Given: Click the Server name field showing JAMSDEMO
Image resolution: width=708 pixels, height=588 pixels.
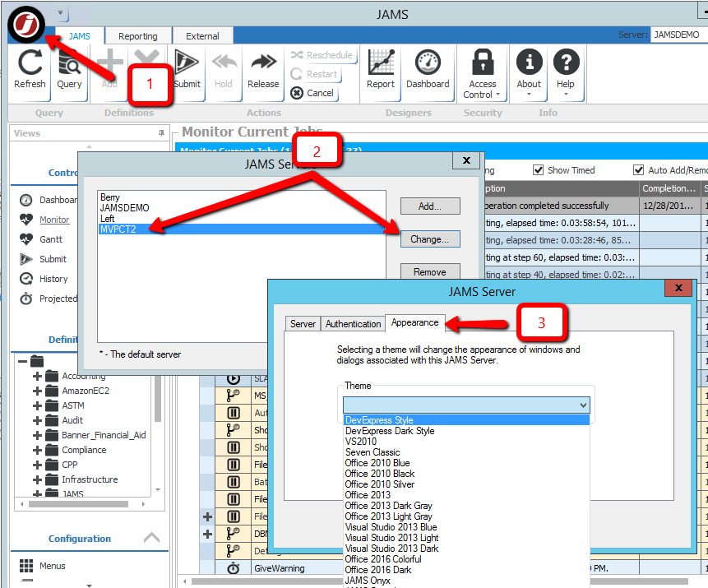Looking at the screenshot, I should [678, 35].
